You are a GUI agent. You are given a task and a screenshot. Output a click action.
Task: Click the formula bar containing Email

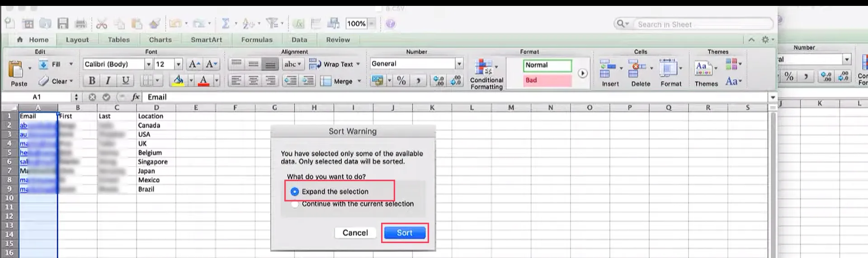(x=454, y=97)
